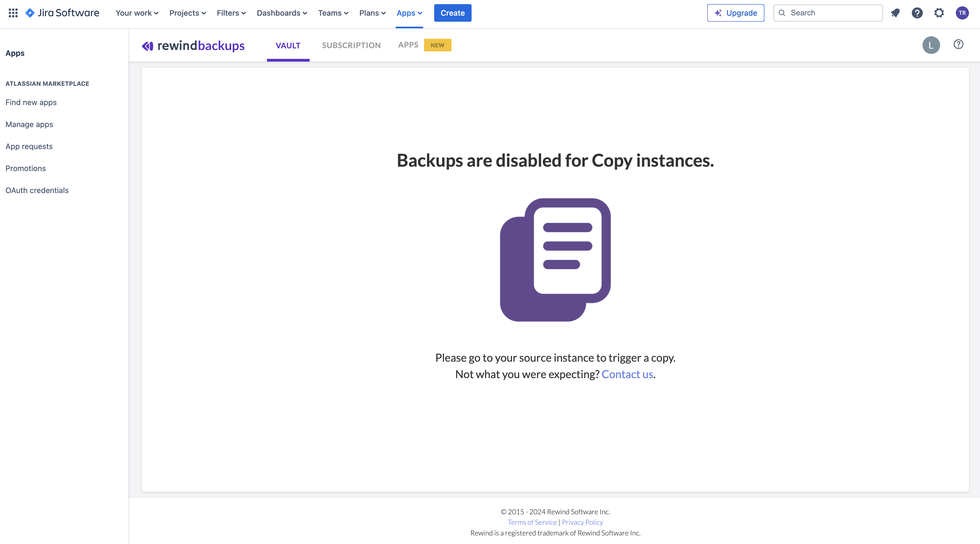Click the Upgrade button
Image resolution: width=980 pixels, height=544 pixels.
[x=735, y=13]
